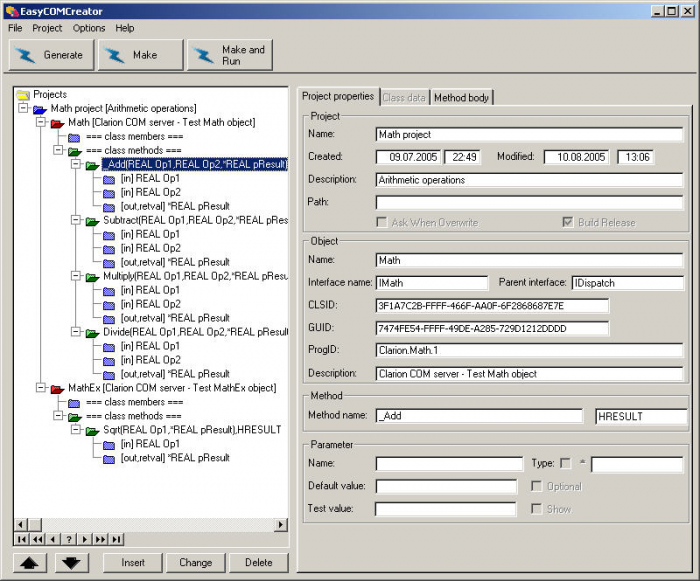Select the Class data tab

click(404, 97)
